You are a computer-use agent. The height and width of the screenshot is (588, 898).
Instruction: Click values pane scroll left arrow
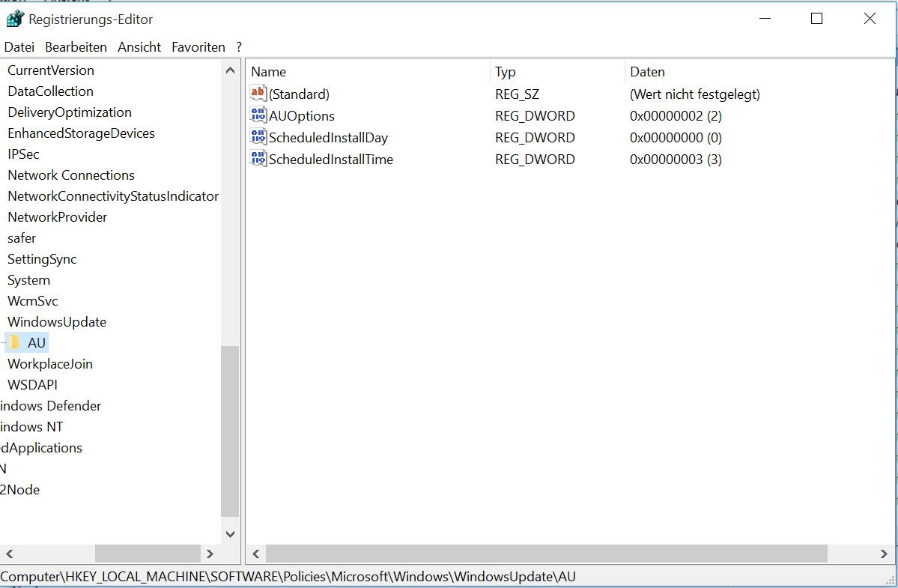[x=256, y=554]
